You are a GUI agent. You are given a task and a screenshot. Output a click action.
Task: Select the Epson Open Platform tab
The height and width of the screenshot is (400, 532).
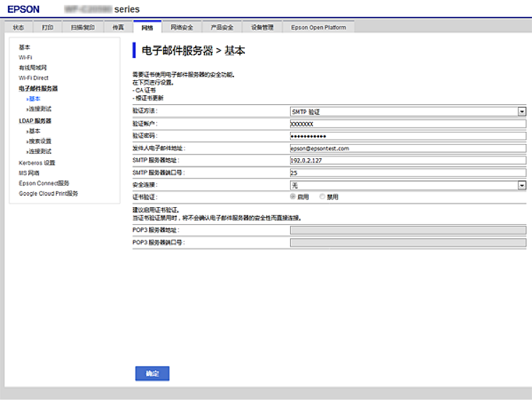pos(318,28)
